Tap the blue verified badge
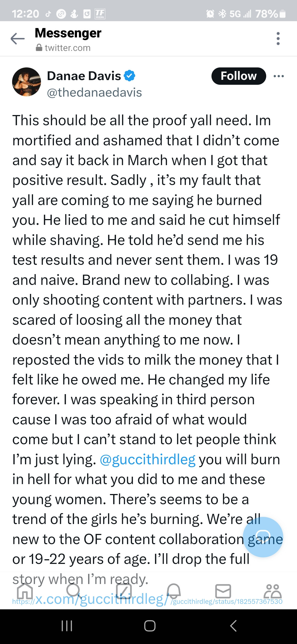297x644 pixels. (x=130, y=76)
